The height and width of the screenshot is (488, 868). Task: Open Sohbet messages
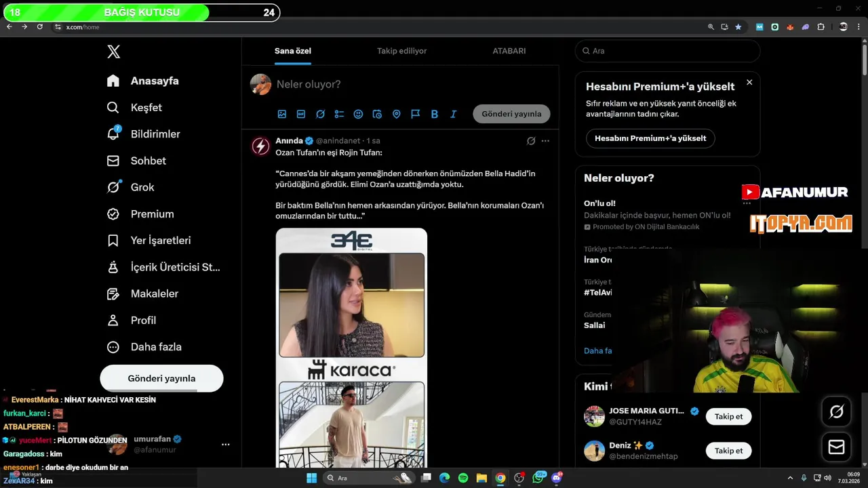pyautogui.click(x=136, y=161)
